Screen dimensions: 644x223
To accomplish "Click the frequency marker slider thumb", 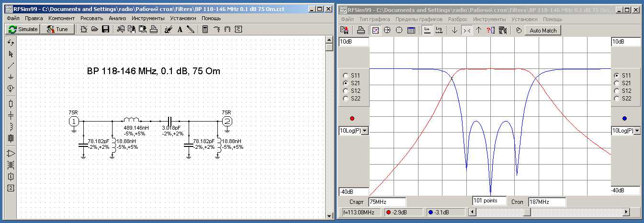I will pos(527,212).
